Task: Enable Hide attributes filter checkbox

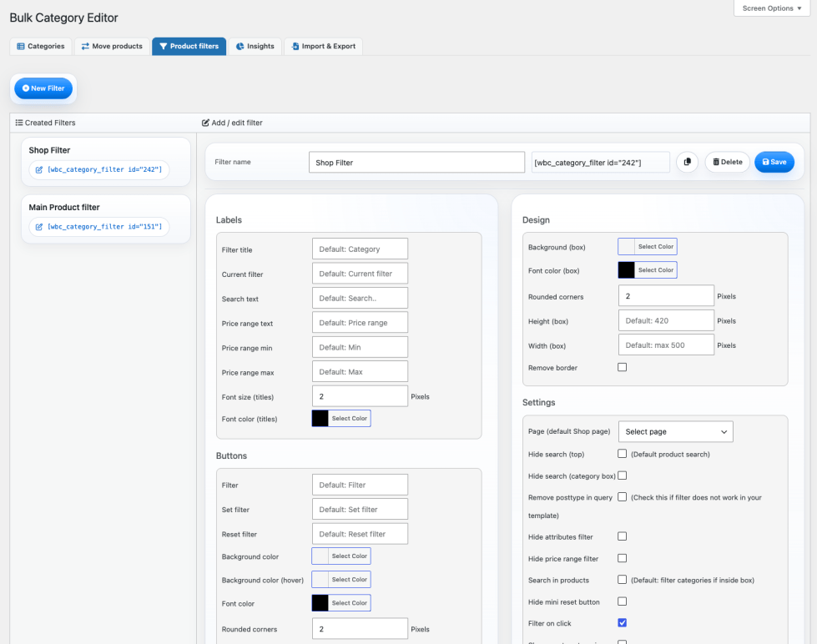Action: [622, 536]
